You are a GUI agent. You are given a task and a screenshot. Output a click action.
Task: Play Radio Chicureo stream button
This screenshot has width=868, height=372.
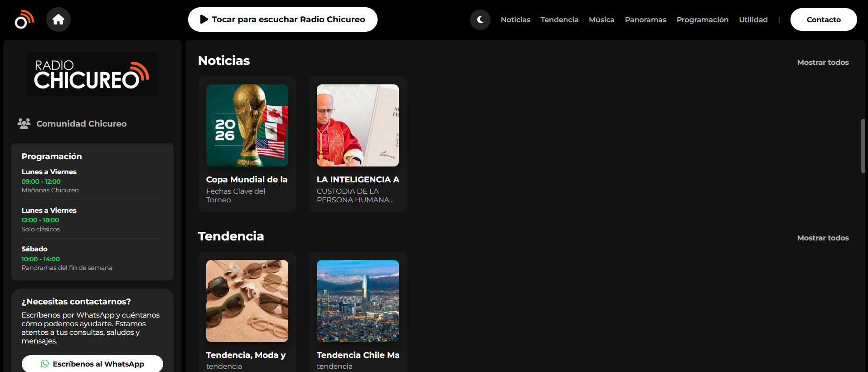pos(283,20)
